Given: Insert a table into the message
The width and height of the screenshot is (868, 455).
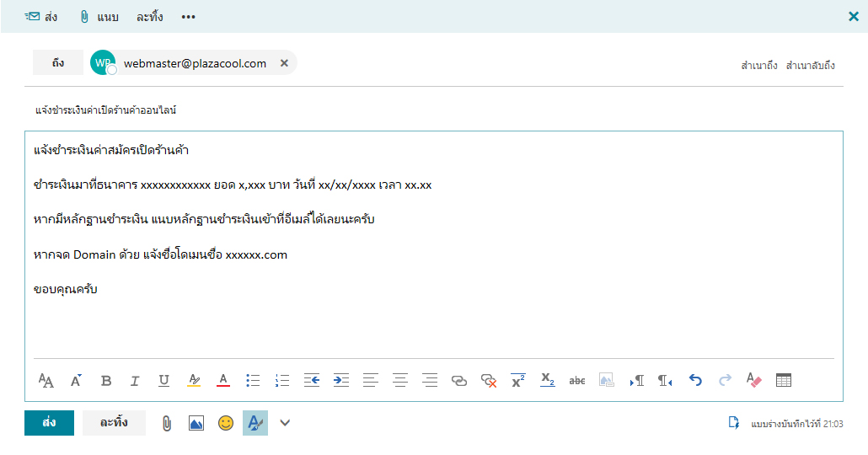Looking at the screenshot, I should tap(784, 381).
